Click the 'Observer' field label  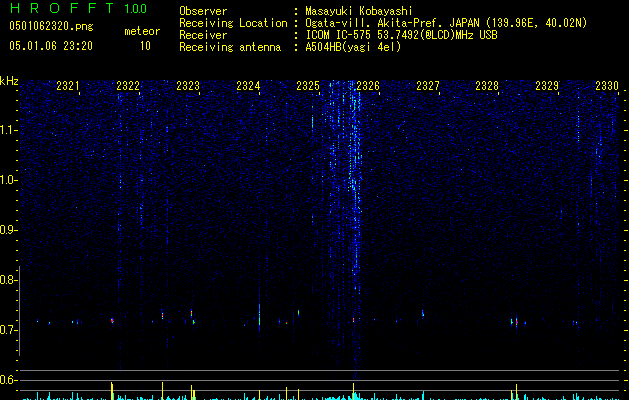203,11
